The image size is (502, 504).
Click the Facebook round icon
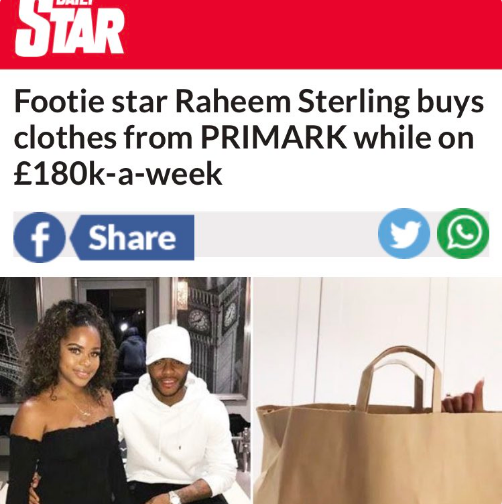coord(39,237)
